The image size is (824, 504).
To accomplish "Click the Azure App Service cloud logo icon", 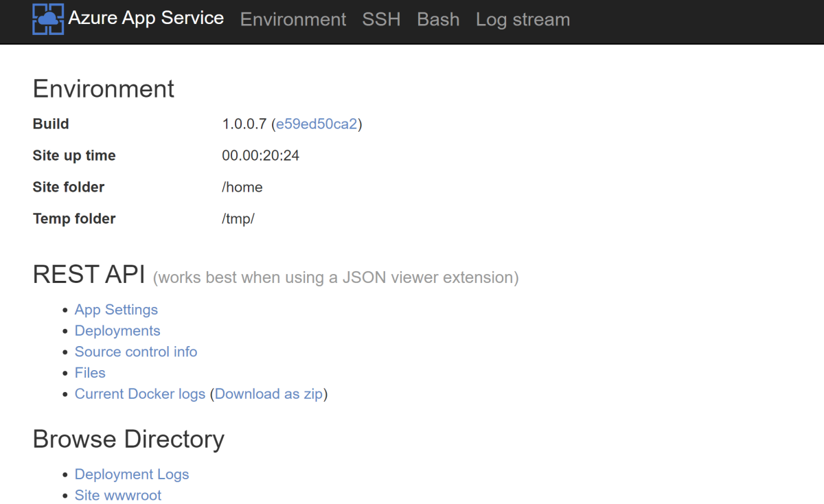I will coord(48,19).
